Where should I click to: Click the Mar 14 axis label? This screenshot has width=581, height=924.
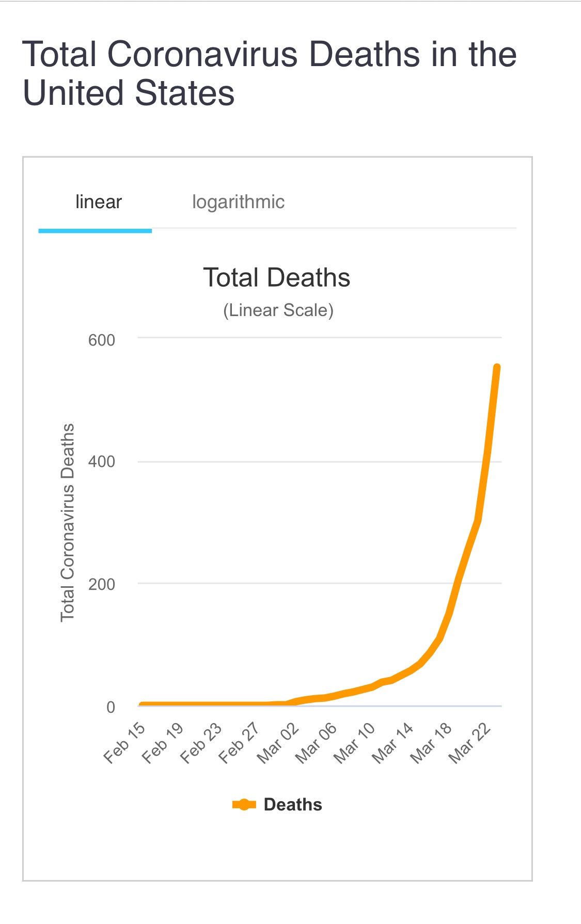click(393, 743)
